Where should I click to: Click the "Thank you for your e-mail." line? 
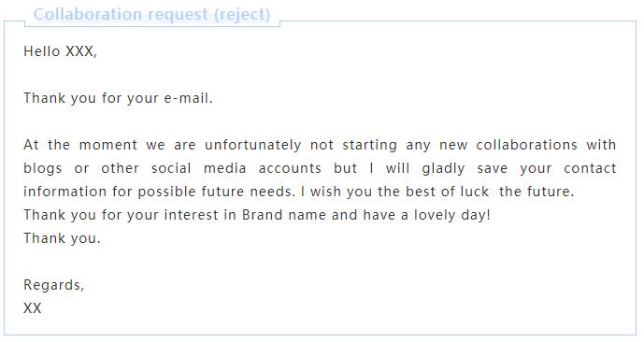[x=118, y=98]
